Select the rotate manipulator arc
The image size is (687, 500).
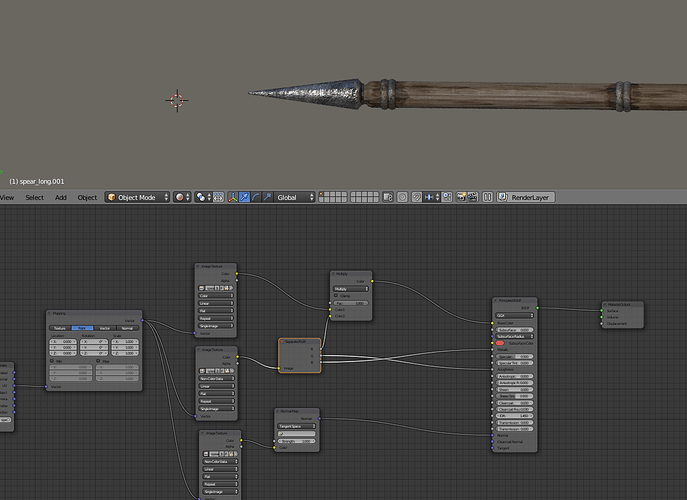(x=256, y=197)
